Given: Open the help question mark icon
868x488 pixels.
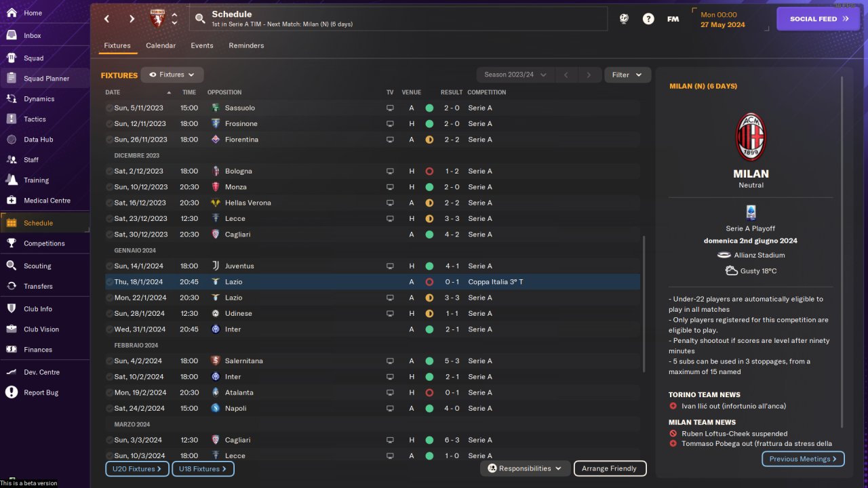Looking at the screenshot, I should [648, 19].
